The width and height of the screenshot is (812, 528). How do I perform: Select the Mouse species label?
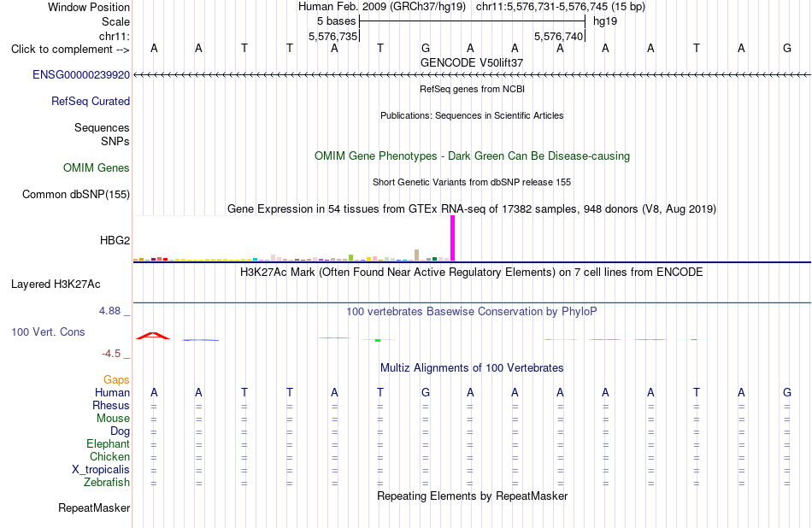(114, 419)
